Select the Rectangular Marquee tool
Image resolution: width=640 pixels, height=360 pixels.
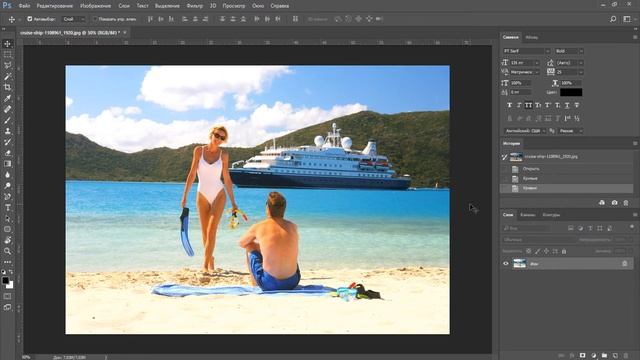pos(7,54)
